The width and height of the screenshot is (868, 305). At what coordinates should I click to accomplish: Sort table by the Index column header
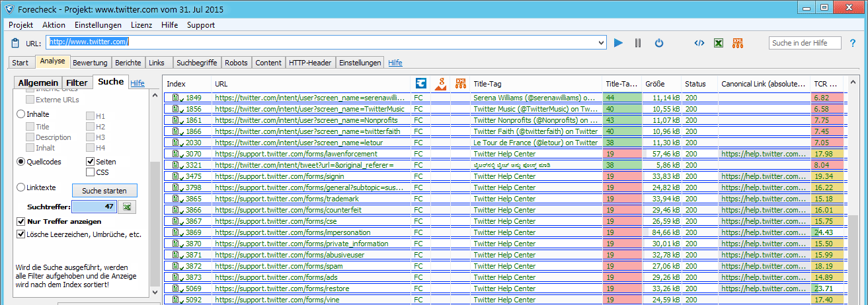tap(187, 84)
